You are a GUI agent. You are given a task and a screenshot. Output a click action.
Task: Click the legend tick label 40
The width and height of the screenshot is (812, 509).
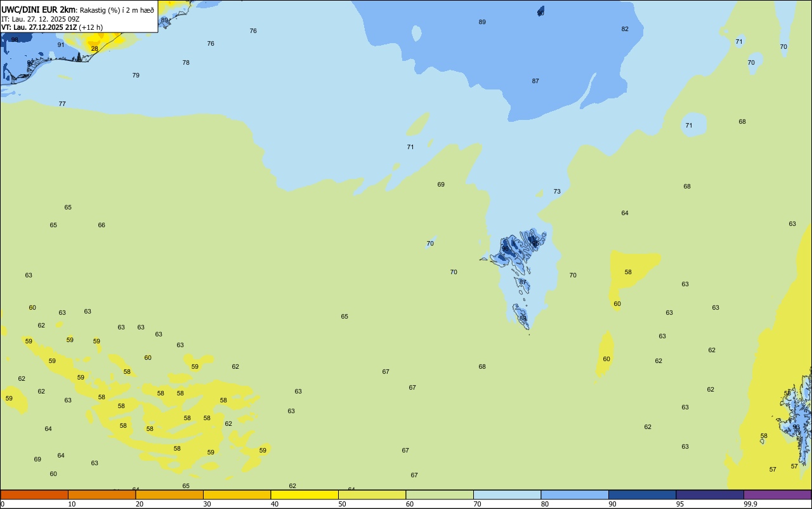click(275, 504)
